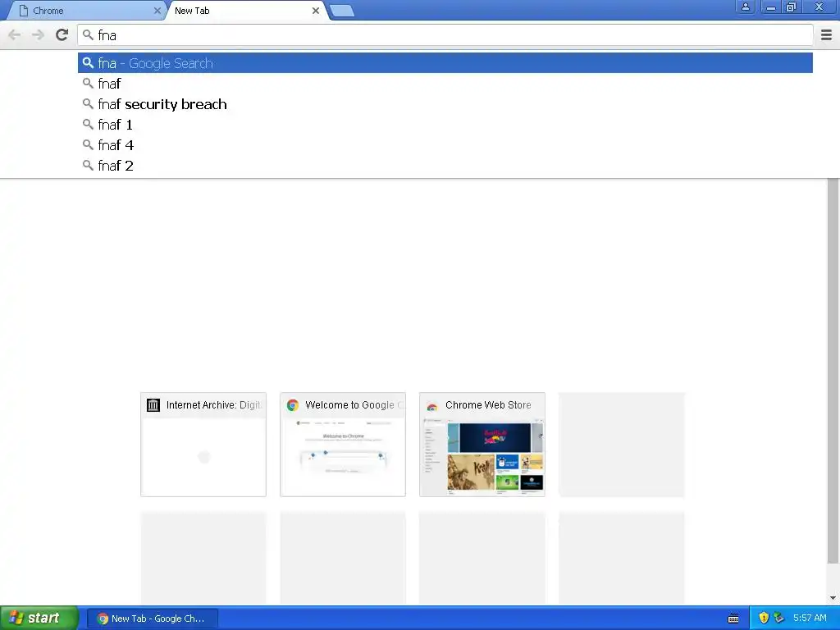
Task: Click the address bar containing fna
Action: pos(445,34)
